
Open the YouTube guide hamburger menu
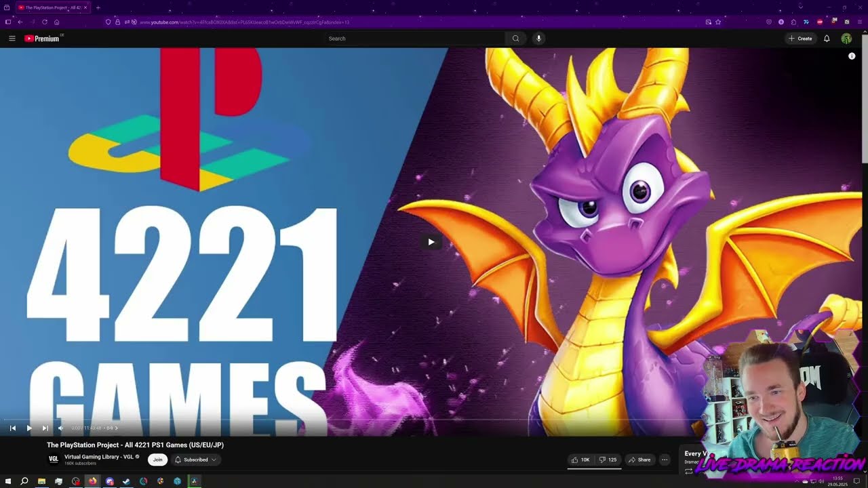pos(12,39)
